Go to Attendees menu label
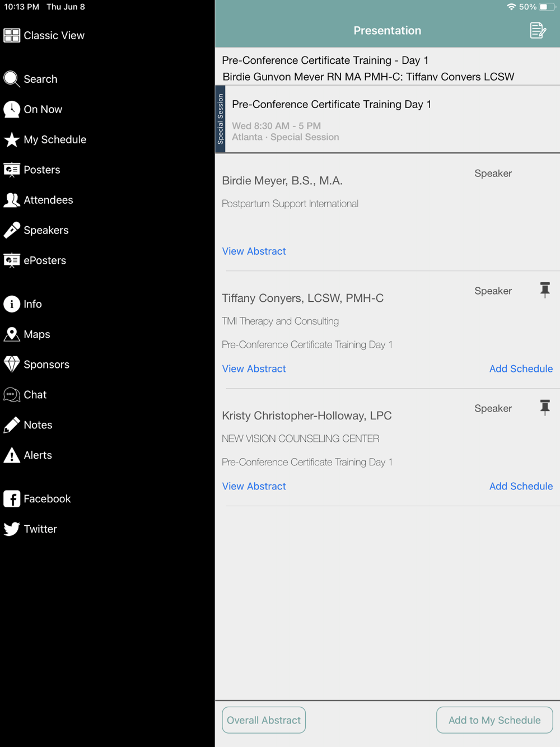The height and width of the screenshot is (747, 560). tap(48, 200)
